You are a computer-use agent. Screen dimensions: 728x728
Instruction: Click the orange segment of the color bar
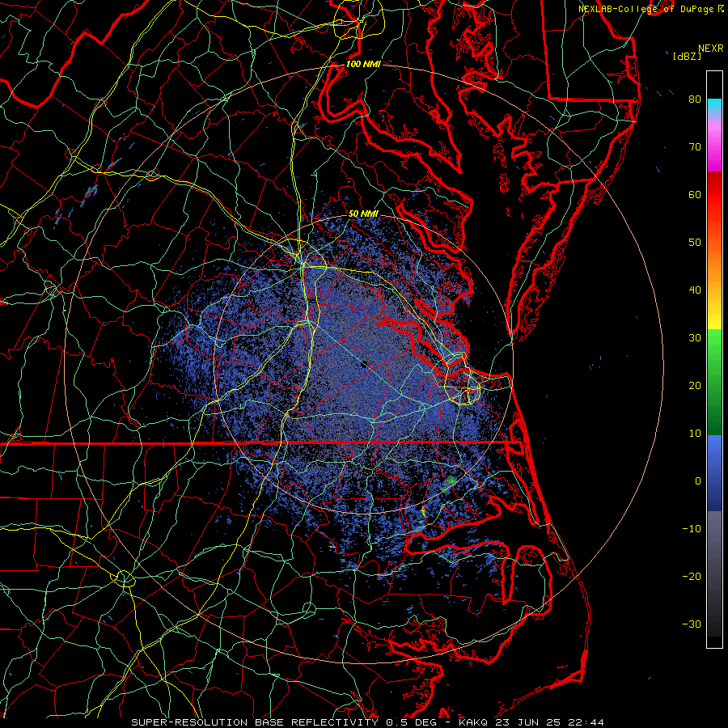[x=714, y=265]
